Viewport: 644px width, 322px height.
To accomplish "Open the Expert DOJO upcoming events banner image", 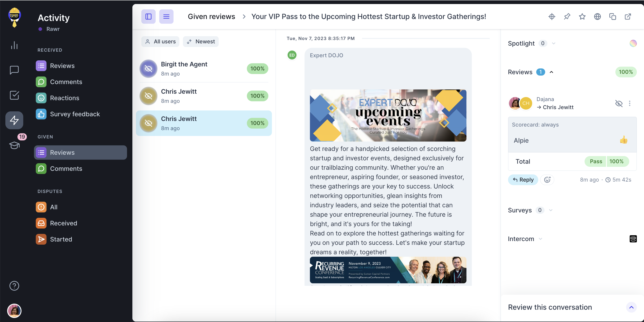I will click(388, 116).
